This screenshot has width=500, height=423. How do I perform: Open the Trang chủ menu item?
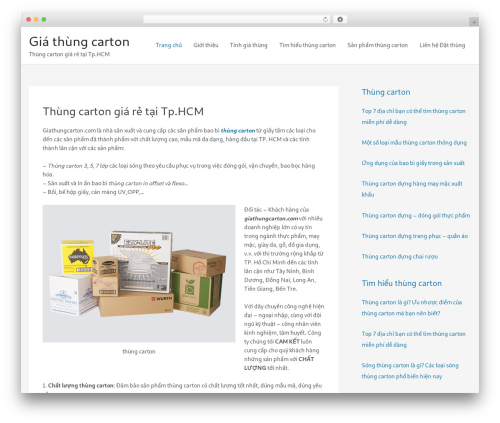coord(169,45)
